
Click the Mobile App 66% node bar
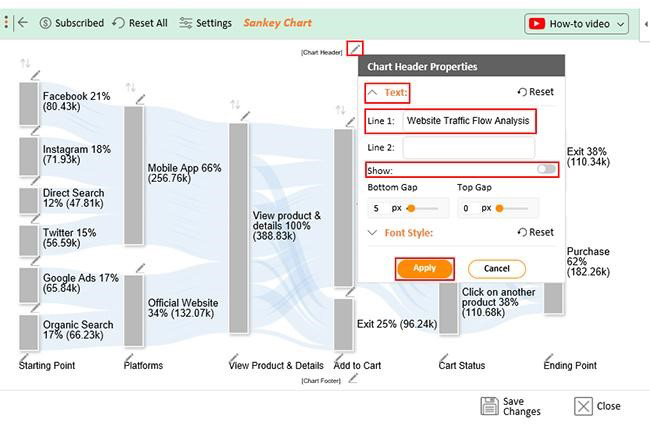[x=133, y=175]
